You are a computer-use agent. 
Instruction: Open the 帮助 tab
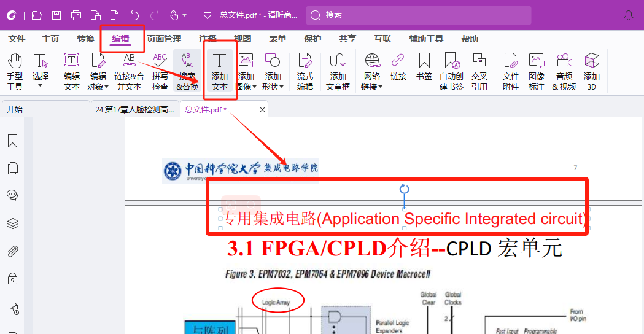[470, 39]
